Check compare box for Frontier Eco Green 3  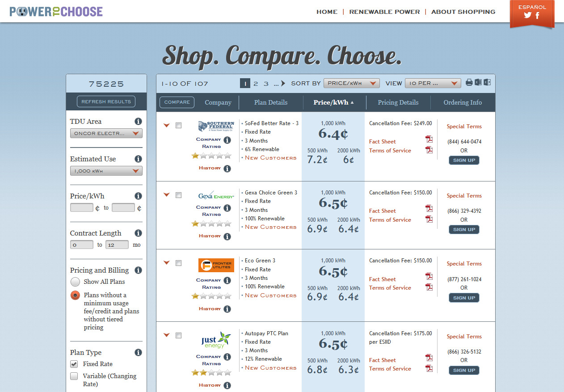pos(179,263)
